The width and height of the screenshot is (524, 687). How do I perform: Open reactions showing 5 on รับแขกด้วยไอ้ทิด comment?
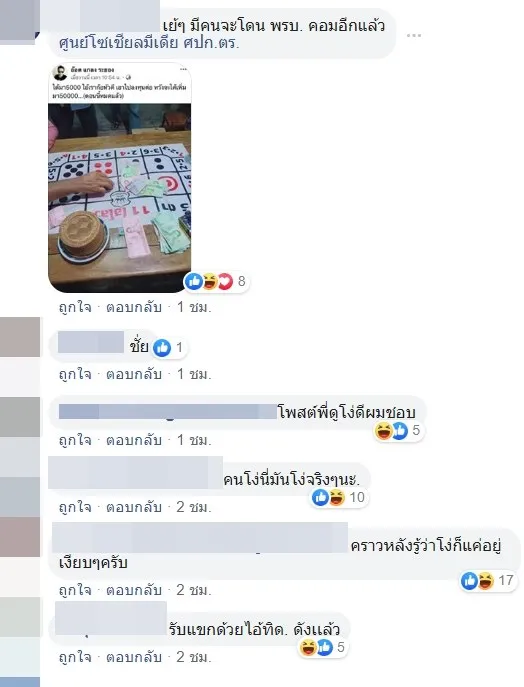tap(323, 648)
